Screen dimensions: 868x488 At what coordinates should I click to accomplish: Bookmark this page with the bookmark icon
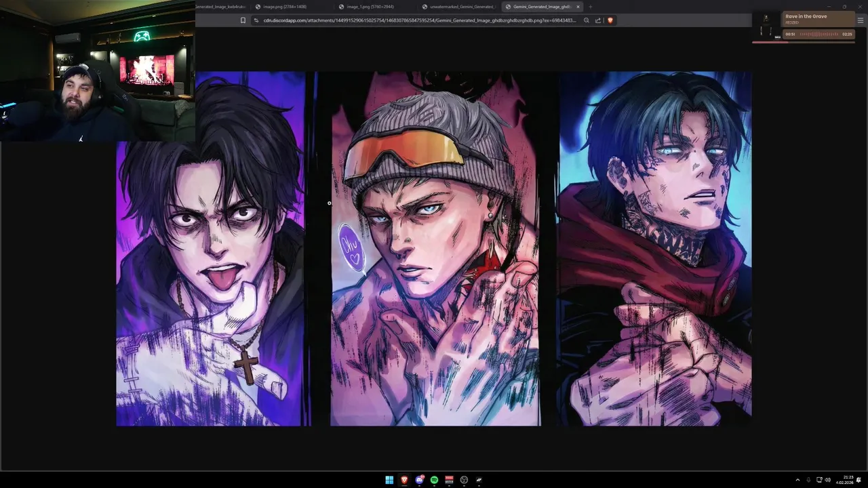pyautogui.click(x=243, y=20)
